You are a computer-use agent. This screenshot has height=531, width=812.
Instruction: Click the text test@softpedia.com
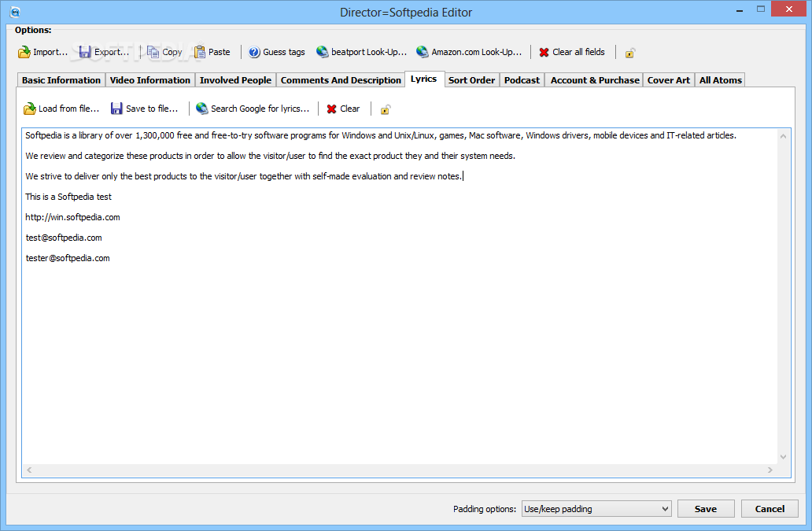pyautogui.click(x=64, y=238)
